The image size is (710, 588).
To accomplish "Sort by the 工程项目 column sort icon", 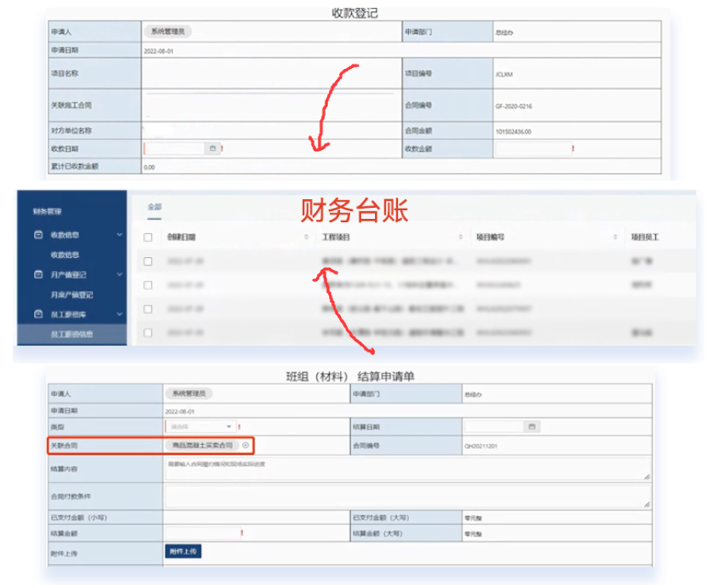I will (x=461, y=237).
